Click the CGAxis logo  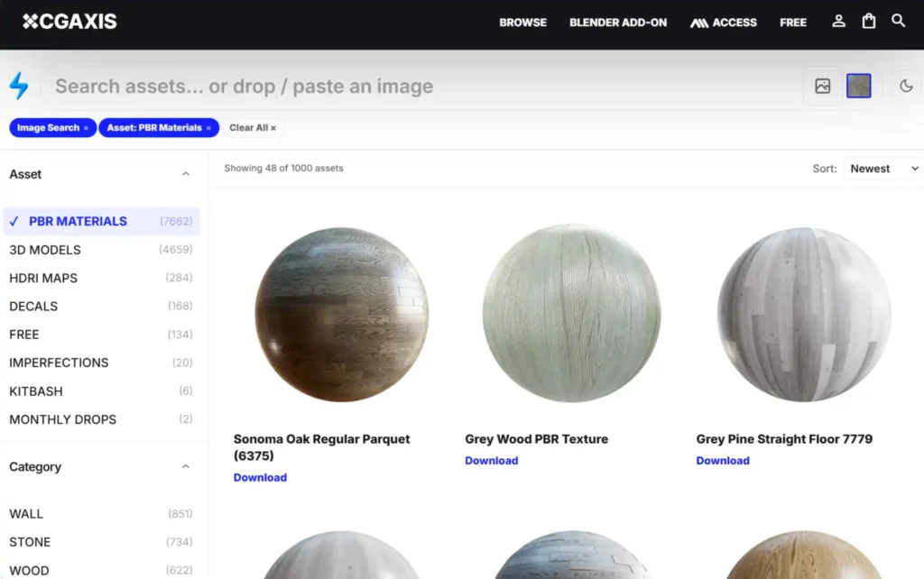pos(69,22)
